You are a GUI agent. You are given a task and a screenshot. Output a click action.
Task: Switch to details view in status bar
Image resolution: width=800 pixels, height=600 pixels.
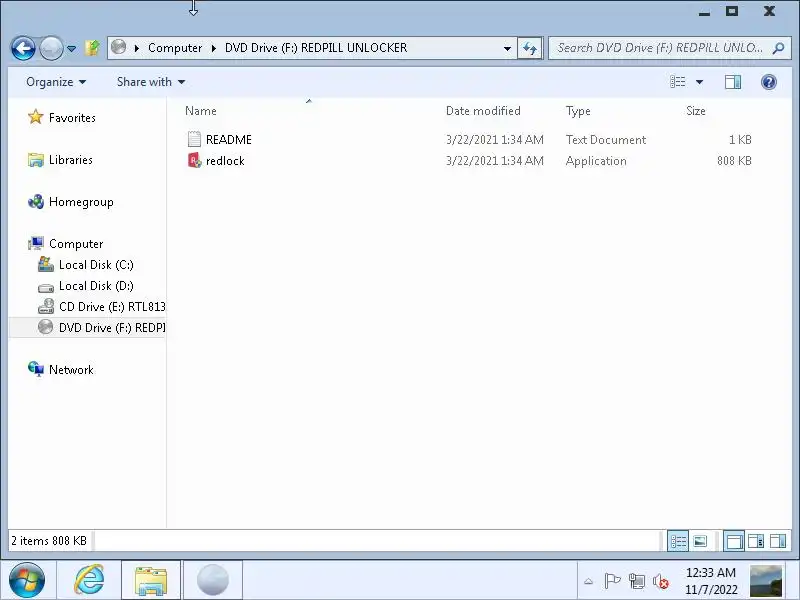pos(678,541)
